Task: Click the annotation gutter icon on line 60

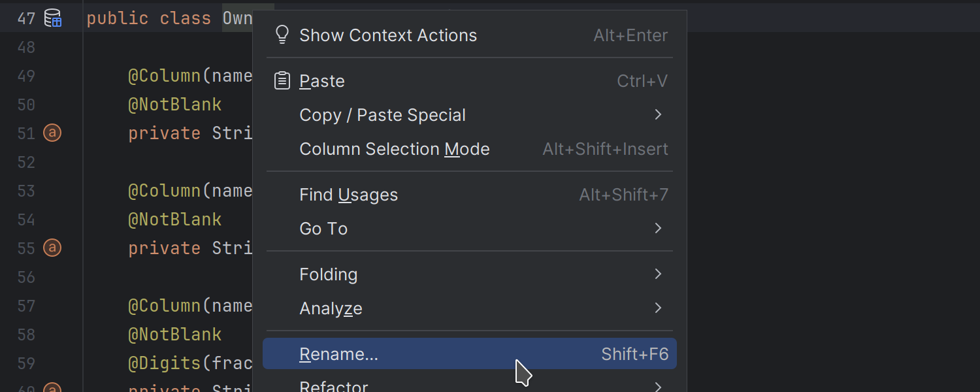Action: [x=52, y=389]
